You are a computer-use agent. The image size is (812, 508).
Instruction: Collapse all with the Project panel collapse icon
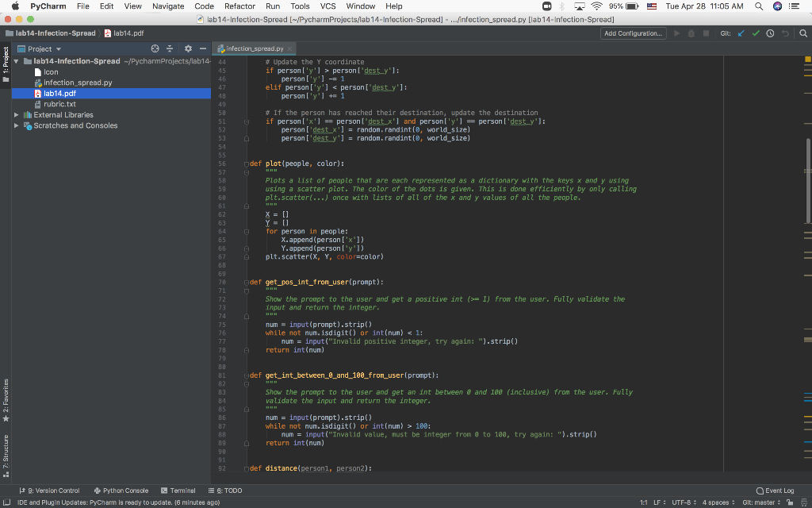170,48
